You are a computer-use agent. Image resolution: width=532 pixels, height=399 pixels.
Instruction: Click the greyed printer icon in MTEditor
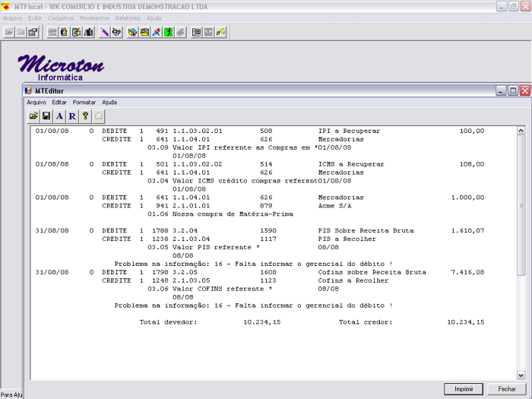click(99, 116)
